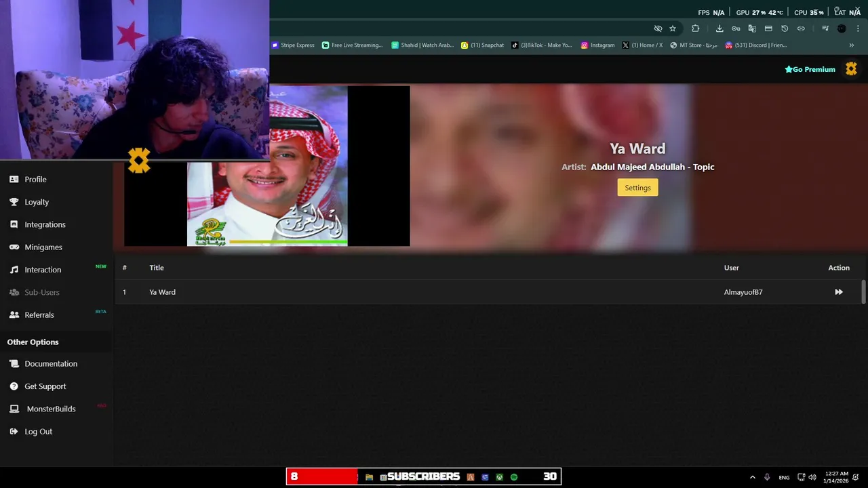Expand hidden bookmarks chevron
The width and height of the screenshot is (868, 488).
click(x=852, y=45)
